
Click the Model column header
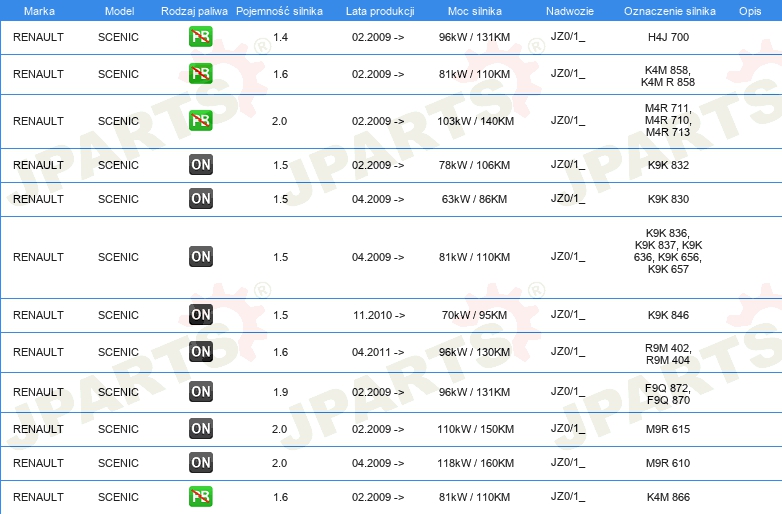pos(119,11)
